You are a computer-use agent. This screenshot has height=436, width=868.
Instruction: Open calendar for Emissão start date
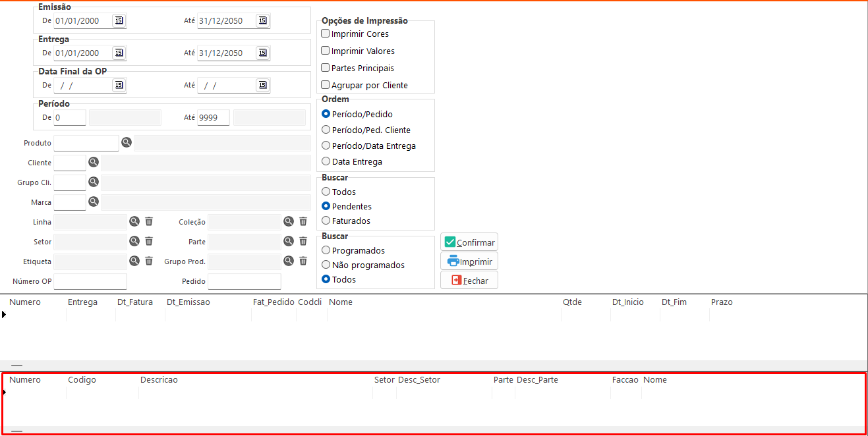[x=119, y=21]
